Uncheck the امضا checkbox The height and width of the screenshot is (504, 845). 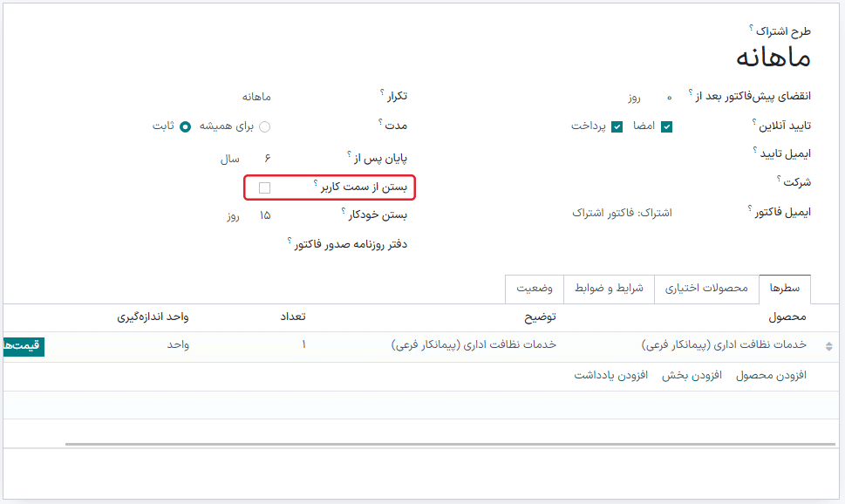[666, 125]
